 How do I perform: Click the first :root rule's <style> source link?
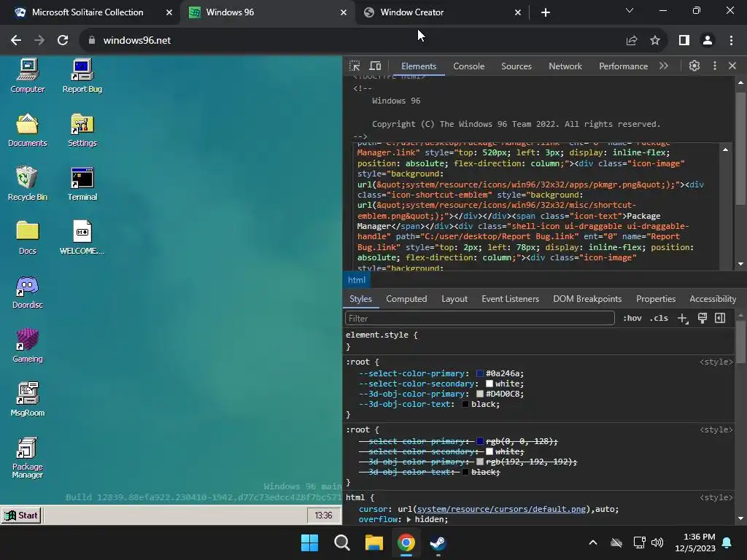716,362
